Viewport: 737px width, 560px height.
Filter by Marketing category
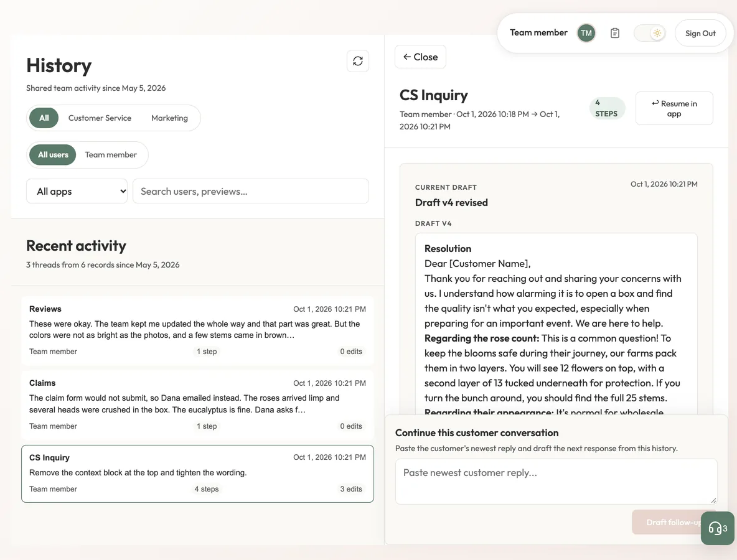click(169, 118)
